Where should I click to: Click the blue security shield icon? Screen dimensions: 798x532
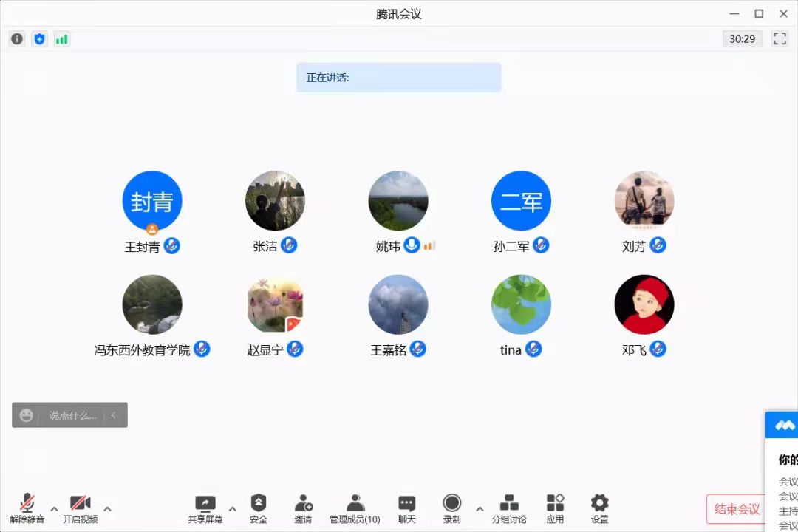point(40,39)
